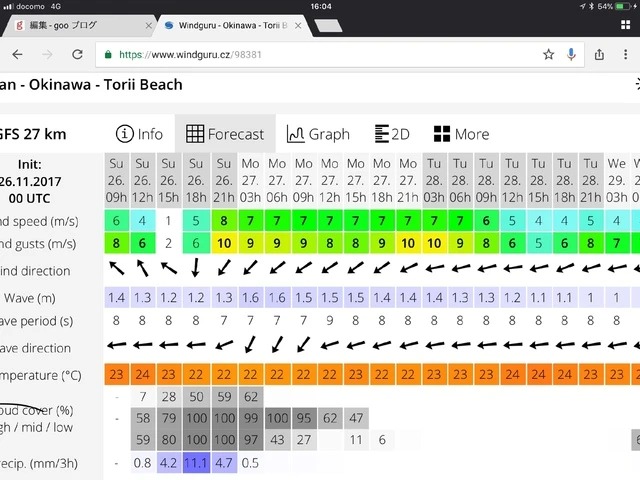640x480 pixels.
Task: Open the Graph view tab
Action: [x=317, y=134]
